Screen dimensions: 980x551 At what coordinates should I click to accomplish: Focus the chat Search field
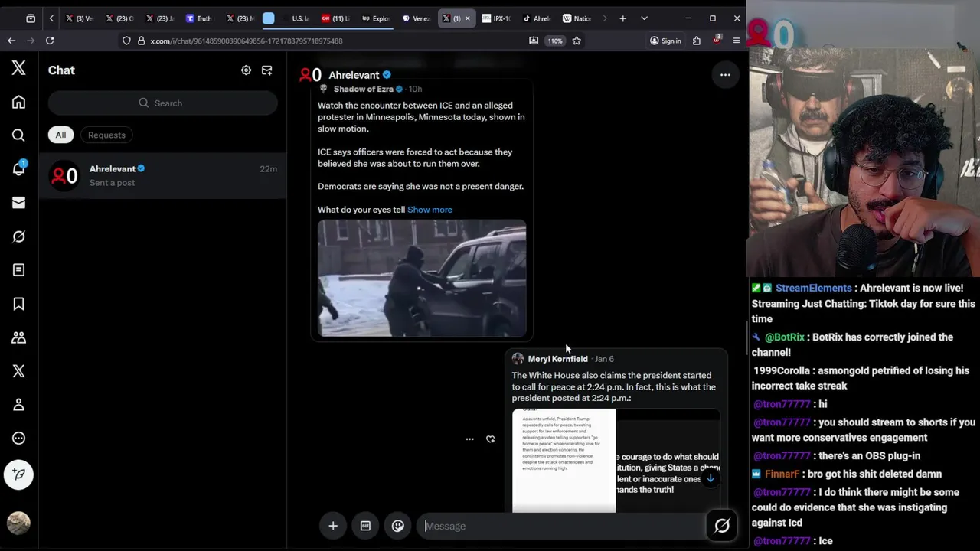[163, 103]
